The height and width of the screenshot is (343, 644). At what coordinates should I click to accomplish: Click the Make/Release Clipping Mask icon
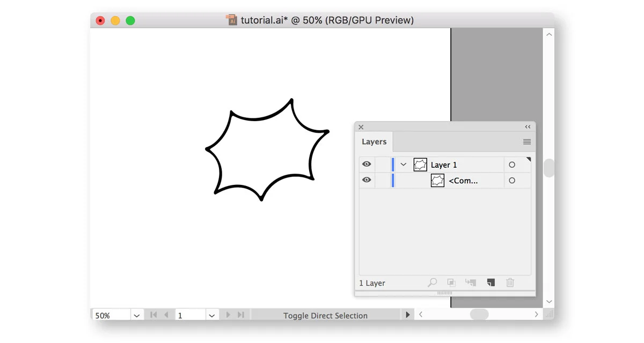pyautogui.click(x=451, y=282)
